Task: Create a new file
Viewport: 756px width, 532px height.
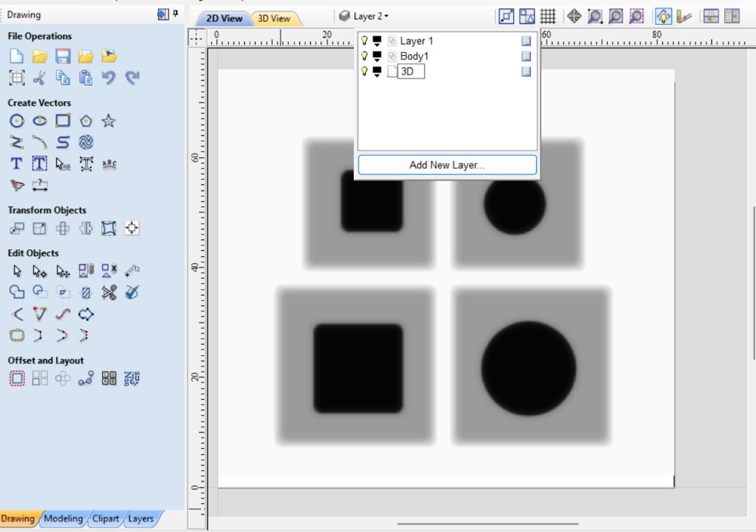Action: (17, 56)
